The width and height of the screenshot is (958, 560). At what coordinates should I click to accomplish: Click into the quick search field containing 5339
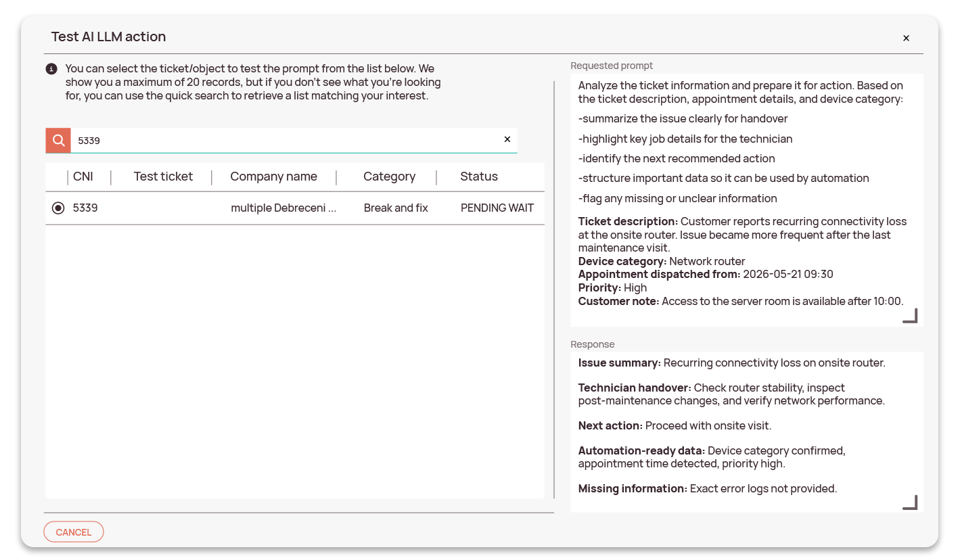[x=286, y=140]
